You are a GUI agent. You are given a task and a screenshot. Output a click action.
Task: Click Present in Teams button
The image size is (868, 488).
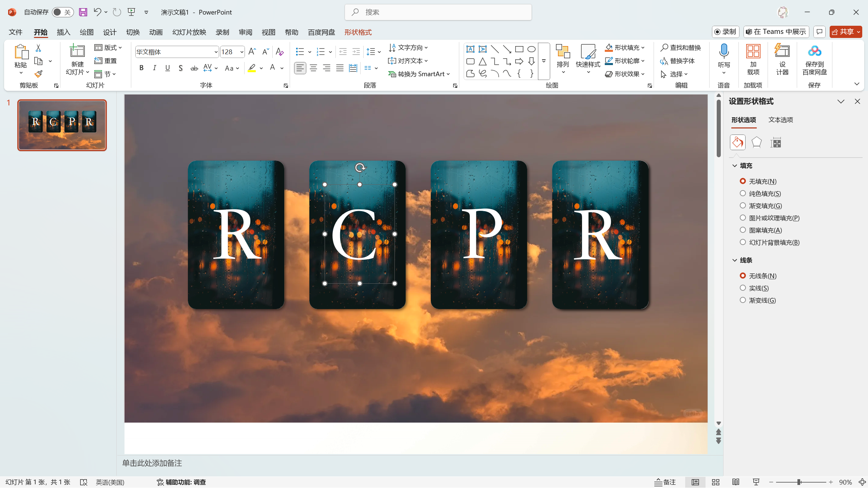(776, 32)
